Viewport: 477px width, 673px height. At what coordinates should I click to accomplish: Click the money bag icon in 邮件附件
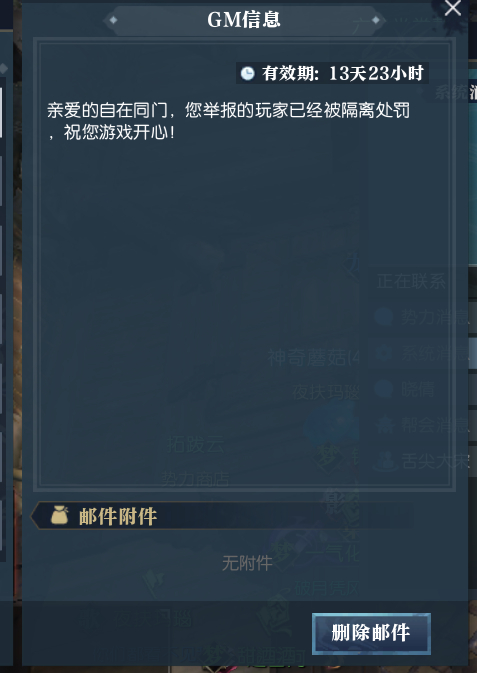(59, 515)
